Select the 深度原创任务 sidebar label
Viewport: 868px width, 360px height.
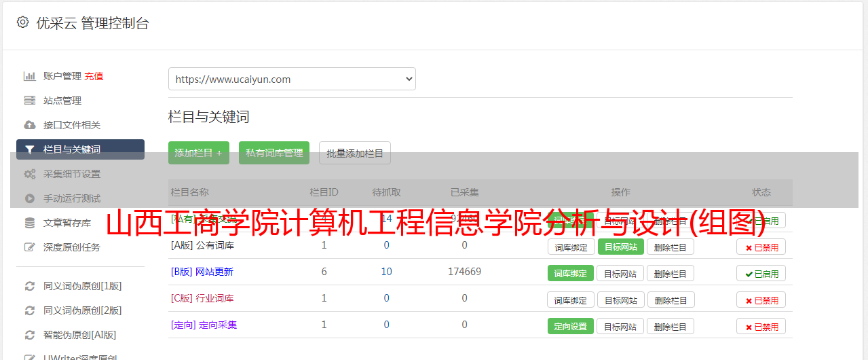(72, 247)
